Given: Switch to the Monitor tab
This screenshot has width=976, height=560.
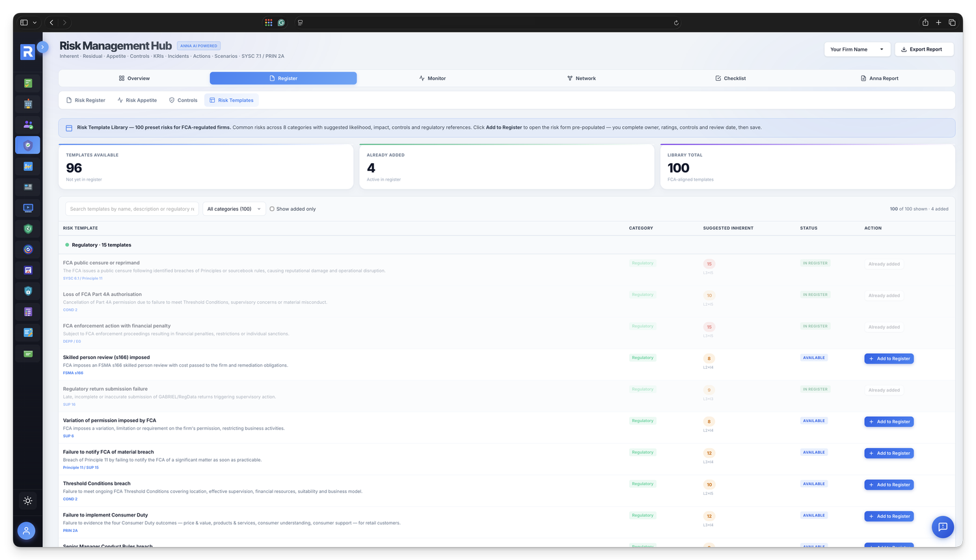Looking at the screenshot, I should (x=432, y=78).
